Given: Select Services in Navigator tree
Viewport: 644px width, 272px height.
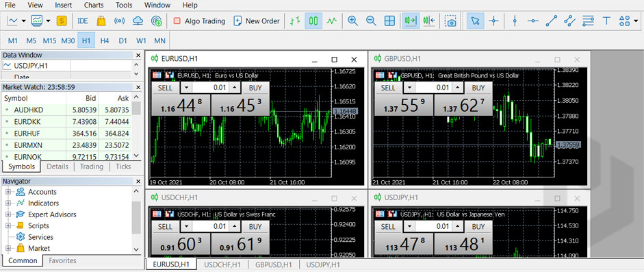Looking at the screenshot, I should pyautogui.click(x=40, y=237).
